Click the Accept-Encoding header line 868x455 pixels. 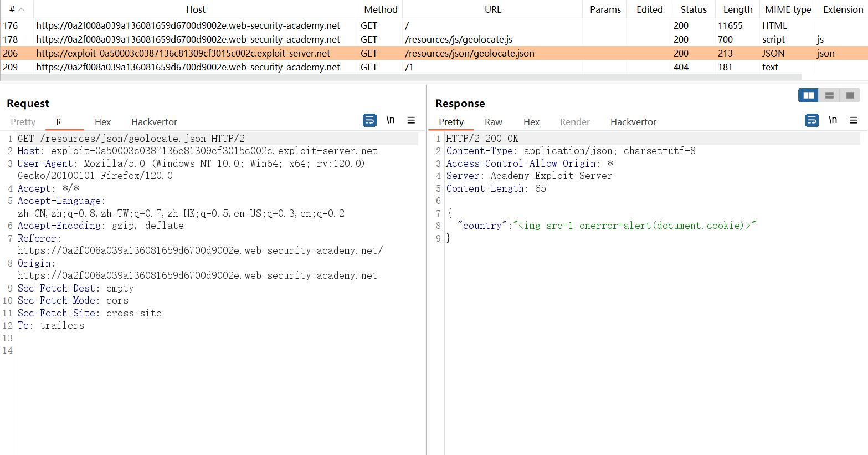[101, 226]
